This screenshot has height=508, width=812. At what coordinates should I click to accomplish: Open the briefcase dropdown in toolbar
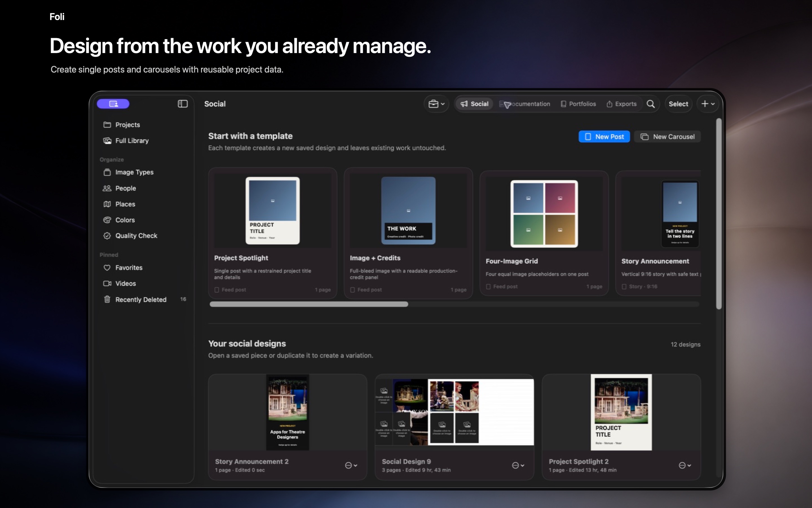436,104
